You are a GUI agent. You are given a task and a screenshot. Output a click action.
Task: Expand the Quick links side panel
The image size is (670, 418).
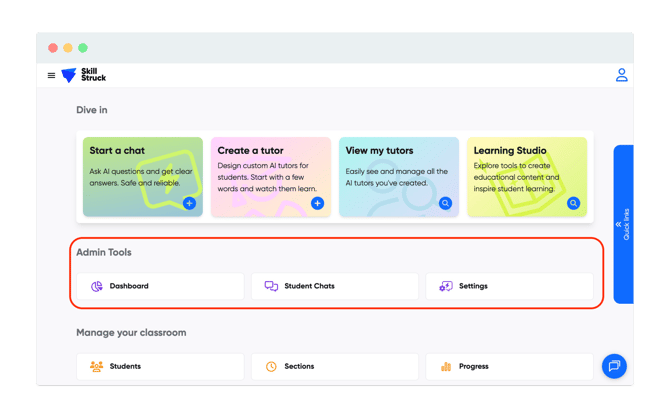(623, 225)
